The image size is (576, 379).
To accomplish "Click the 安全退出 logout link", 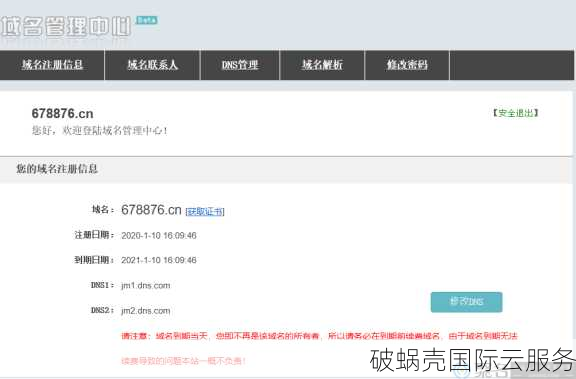I will 515,113.
